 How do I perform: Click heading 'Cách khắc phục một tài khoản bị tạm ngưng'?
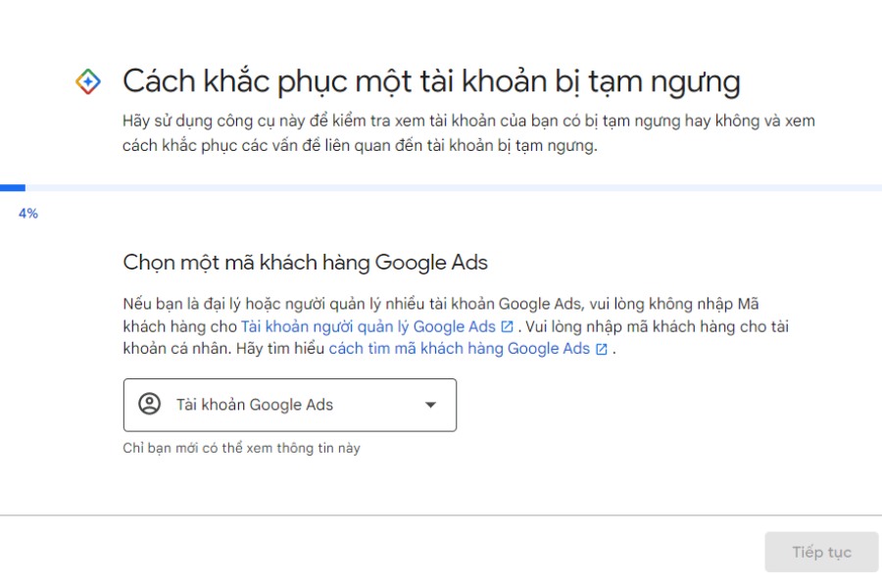[431, 81]
